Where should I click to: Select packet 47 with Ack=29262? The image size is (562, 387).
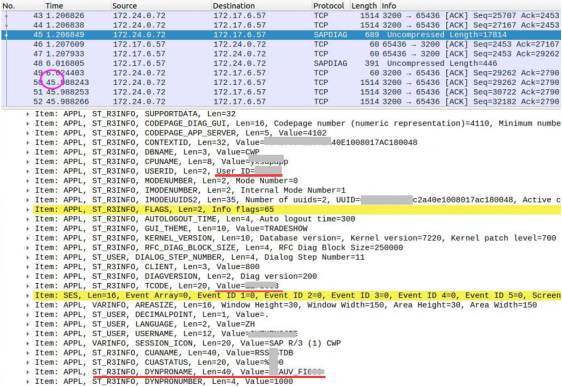pos(281,54)
